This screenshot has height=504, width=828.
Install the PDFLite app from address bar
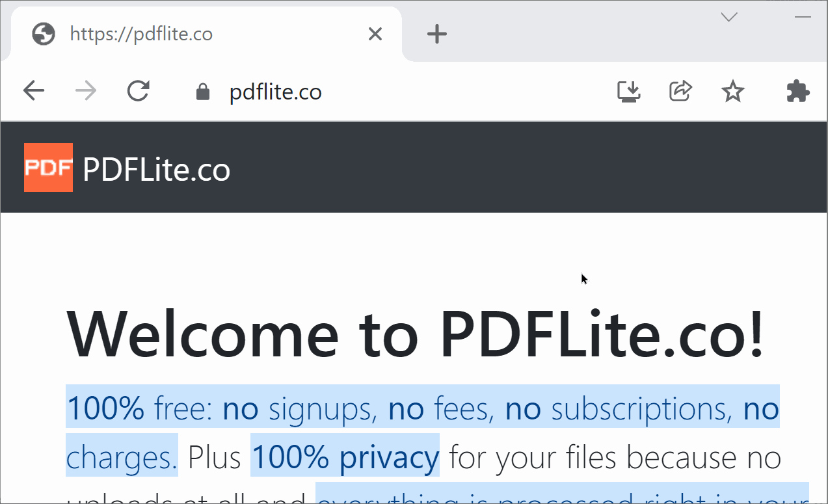tap(629, 92)
